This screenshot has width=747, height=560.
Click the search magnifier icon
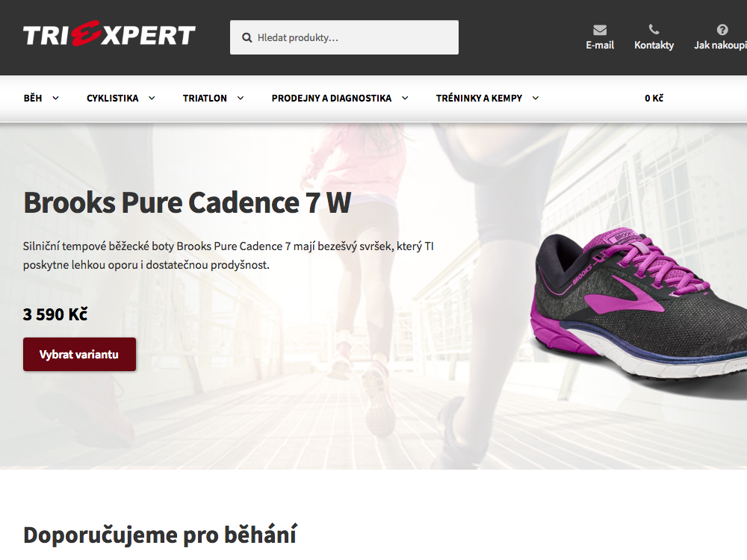pyautogui.click(x=247, y=37)
